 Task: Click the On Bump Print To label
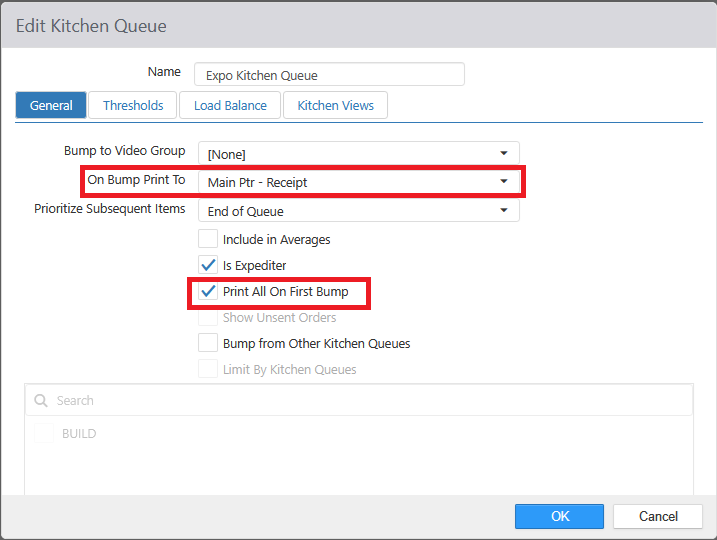pos(136,180)
